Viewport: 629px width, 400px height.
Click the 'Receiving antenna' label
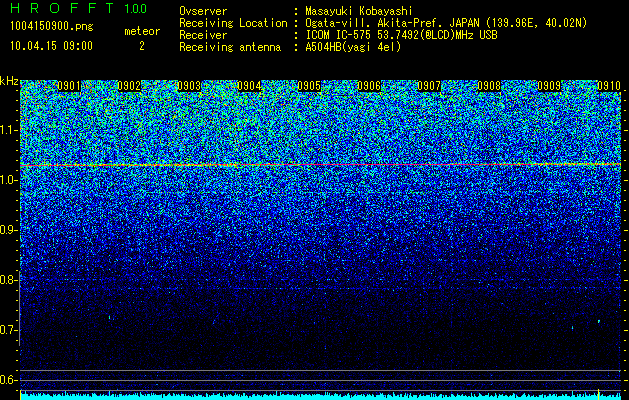point(230,47)
